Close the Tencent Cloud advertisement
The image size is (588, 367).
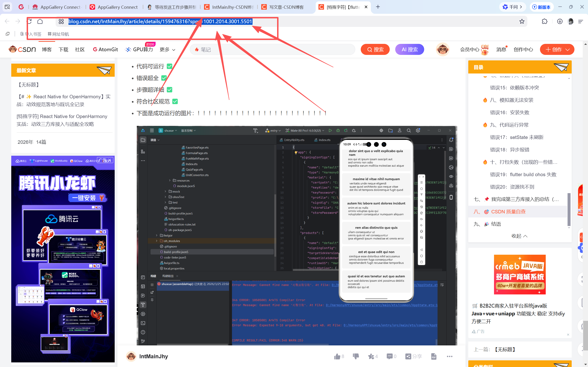(x=110, y=160)
